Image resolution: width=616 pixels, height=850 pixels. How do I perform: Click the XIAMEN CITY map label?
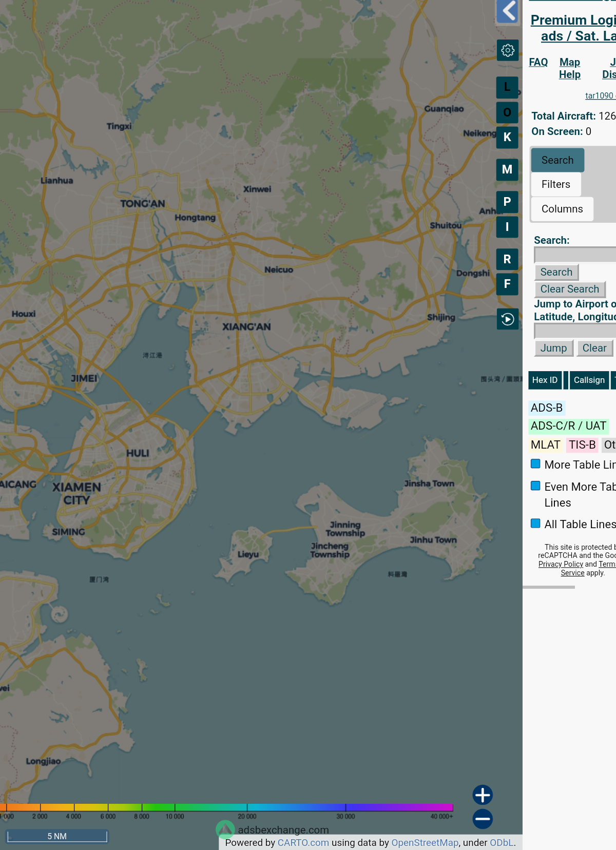[x=76, y=494]
